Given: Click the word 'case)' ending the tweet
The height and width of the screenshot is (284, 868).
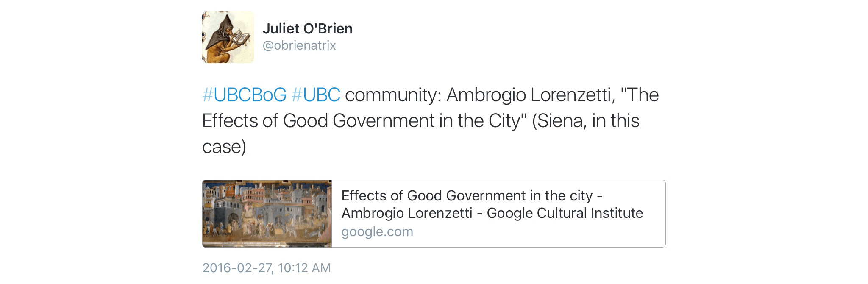Looking at the screenshot, I should [224, 147].
